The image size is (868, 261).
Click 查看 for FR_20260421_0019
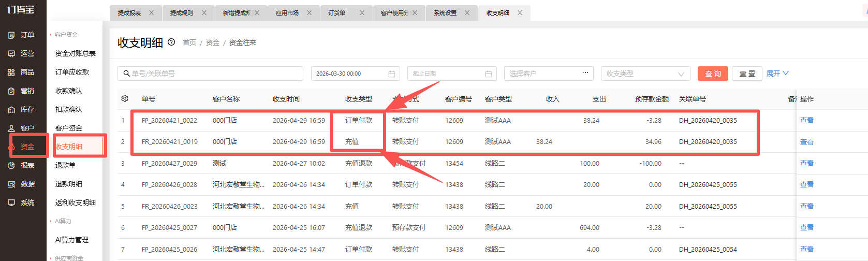click(807, 142)
